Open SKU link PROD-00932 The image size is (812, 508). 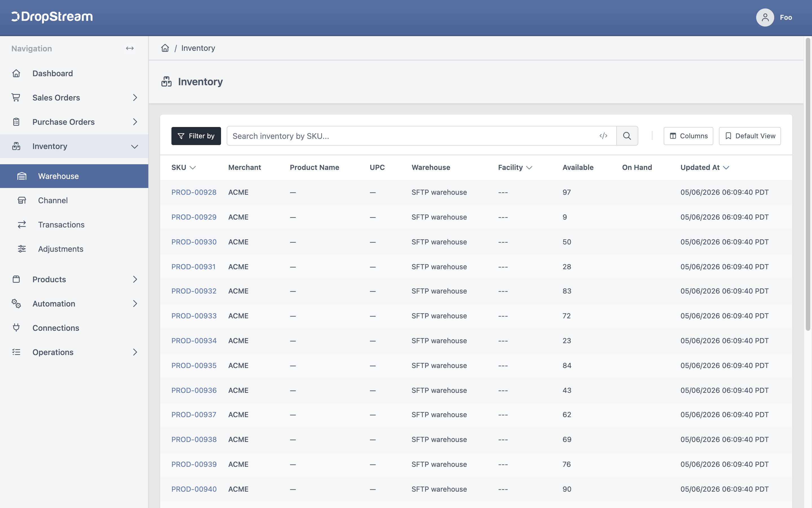194,291
